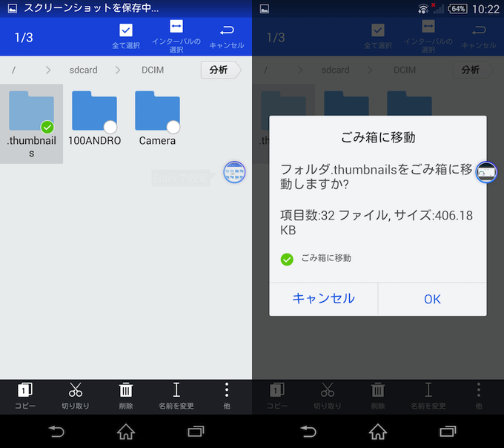Uncheck the green checkmark on the undimmed .thumbnails folder
The height and width of the screenshot is (448, 504).
(47, 127)
